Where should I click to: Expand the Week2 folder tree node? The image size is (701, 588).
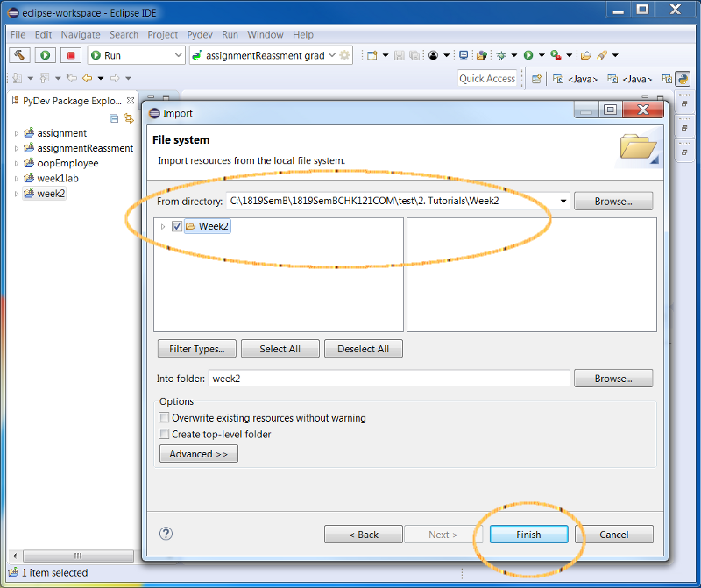point(163,227)
